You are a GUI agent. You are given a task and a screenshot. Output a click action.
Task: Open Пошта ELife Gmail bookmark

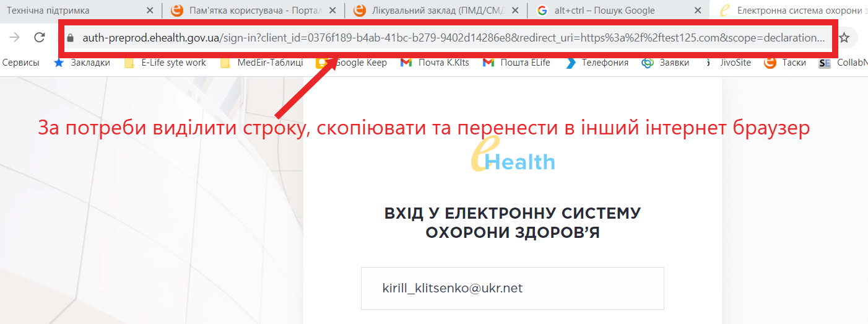[516, 63]
